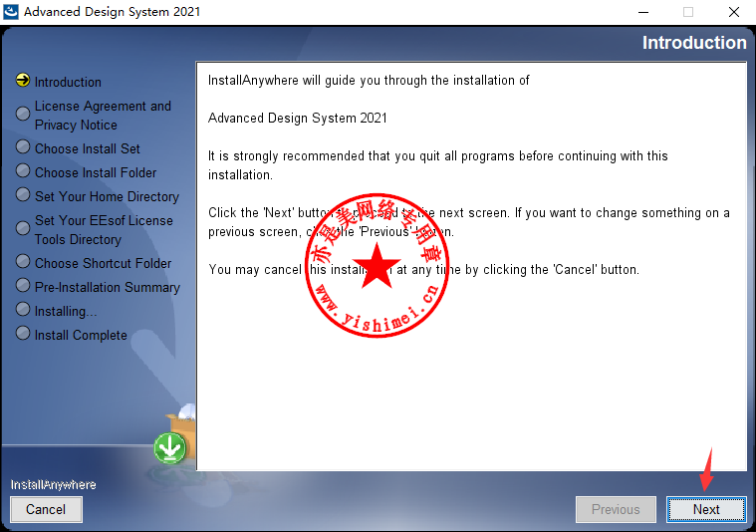Viewport: 756px width, 532px height.
Task: Click the InstallAnywhere label at bottom left
Action: pyautogui.click(x=54, y=485)
